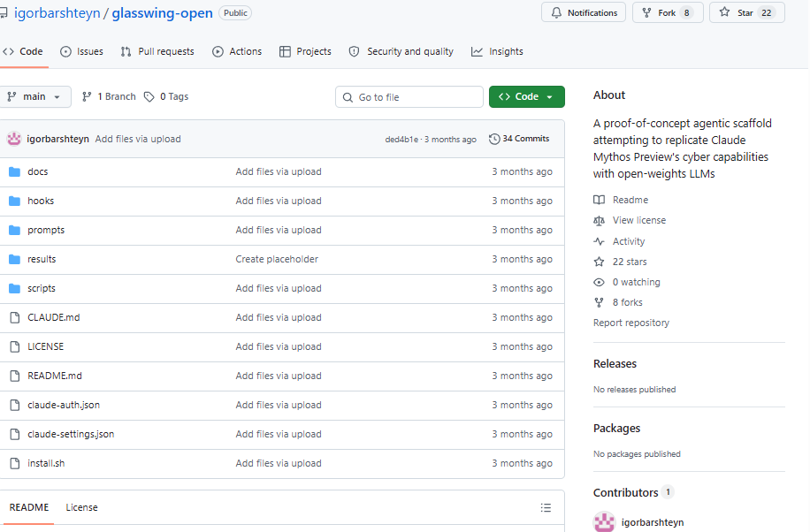Open Releases section heading

click(615, 363)
